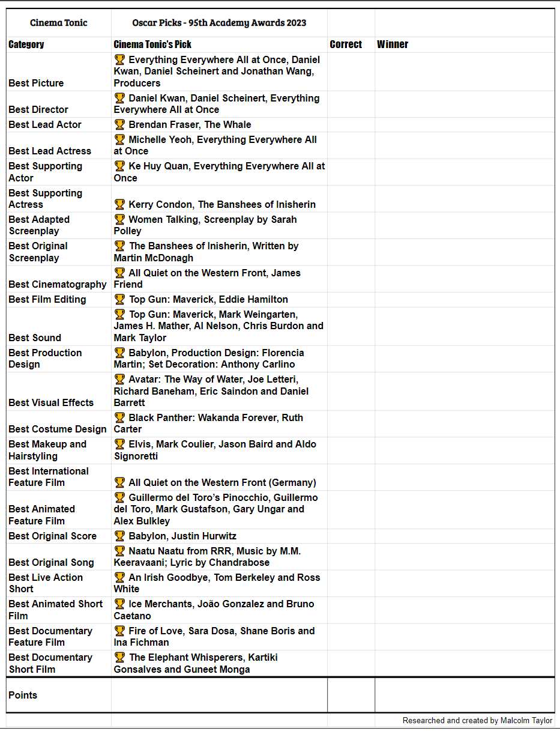Click the trophy icon beside Brendan Fraser
560x734 pixels.
(119, 124)
